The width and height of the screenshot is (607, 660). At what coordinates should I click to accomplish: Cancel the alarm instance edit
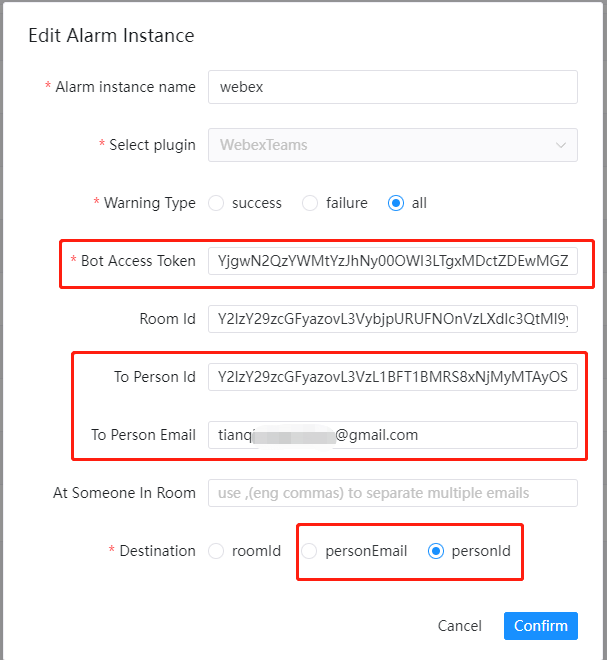(x=460, y=626)
